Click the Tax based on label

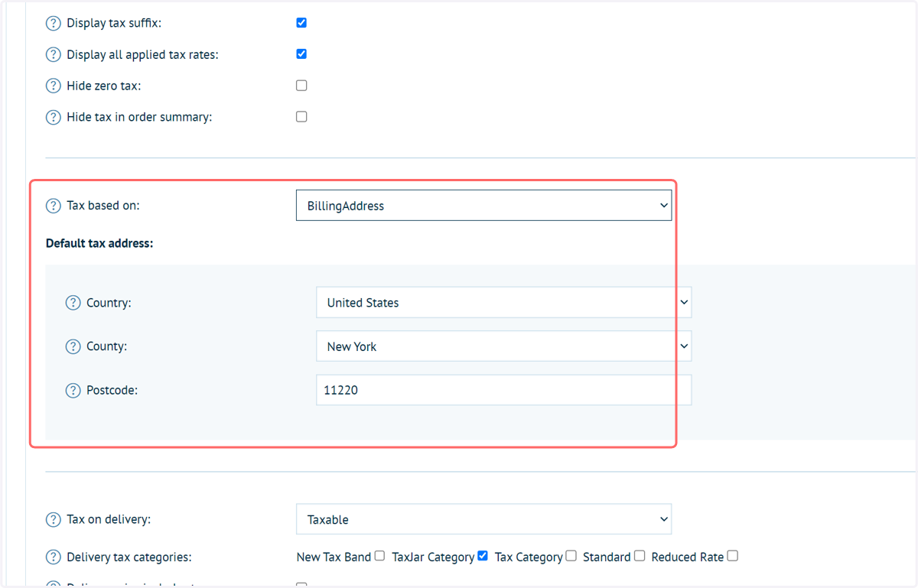[x=103, y=206]
